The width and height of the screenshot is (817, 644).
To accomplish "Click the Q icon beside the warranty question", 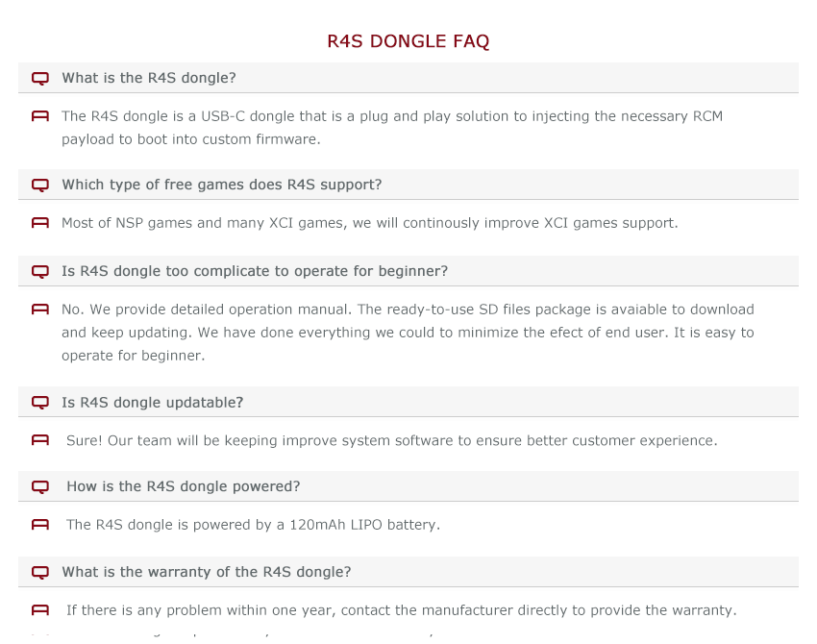I will (x=40, y=572).
